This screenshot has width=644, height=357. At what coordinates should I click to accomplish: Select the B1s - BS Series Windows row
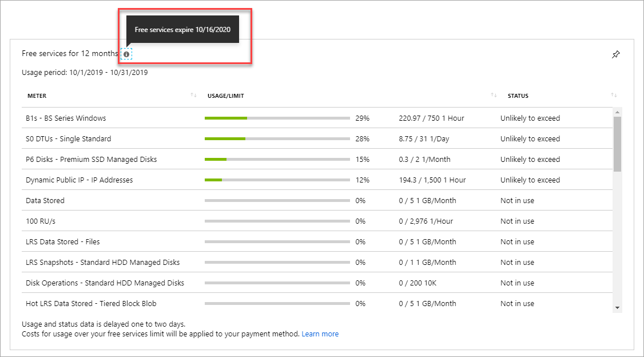[x=66, y=118]
